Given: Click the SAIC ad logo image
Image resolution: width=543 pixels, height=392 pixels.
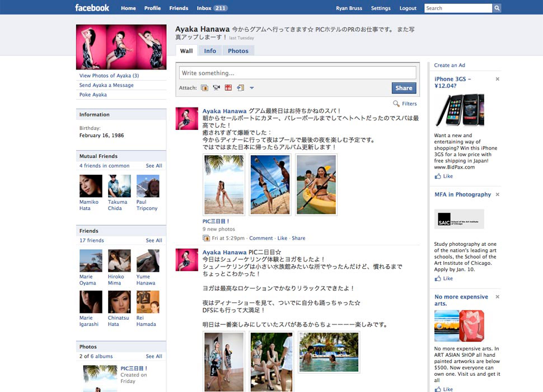Looking at the screenshot, I should [459, 219].
